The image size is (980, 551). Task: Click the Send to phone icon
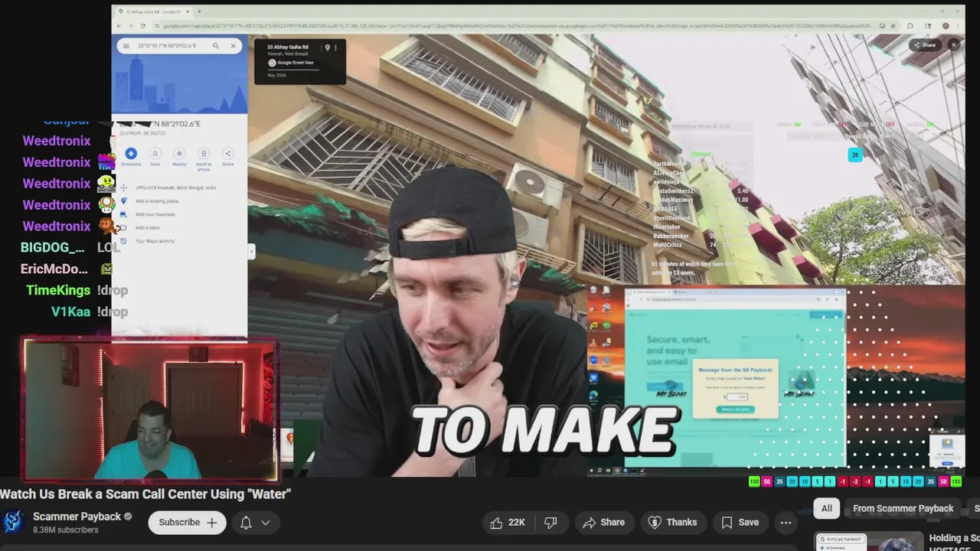204,154
